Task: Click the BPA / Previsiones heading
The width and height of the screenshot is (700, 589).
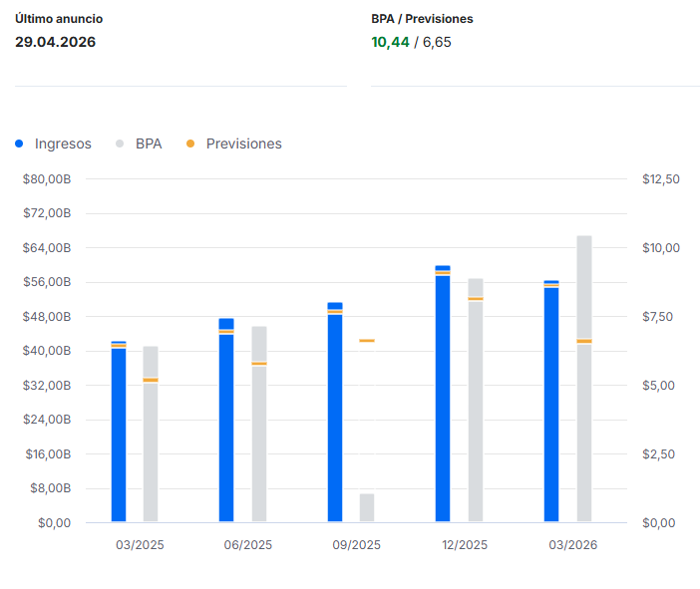Action: pyautogui.click(x=422, y=19)
